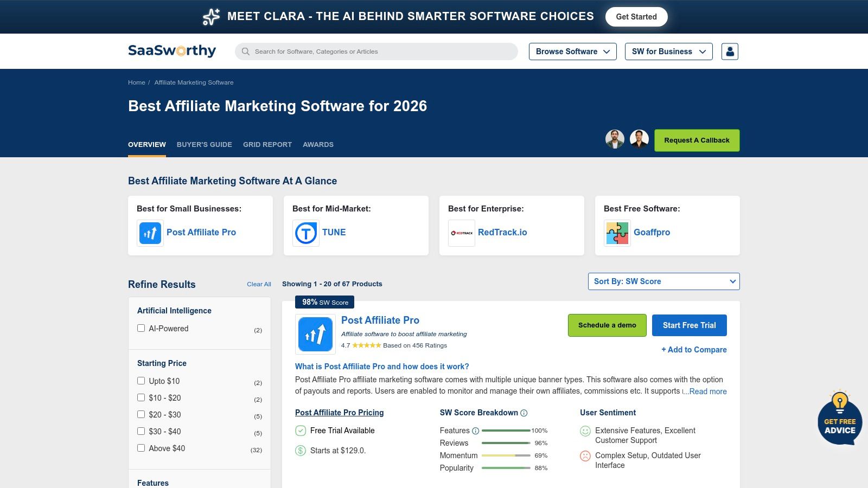Check the Upto $10 price filter
This screenshot has height=488, width=868.
pos(142,381)
